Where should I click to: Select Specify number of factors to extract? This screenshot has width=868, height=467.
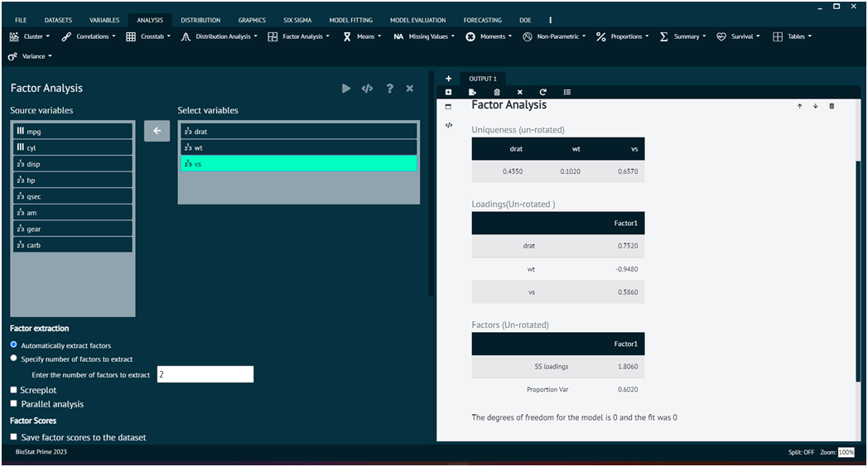click(x=14, y=359)
